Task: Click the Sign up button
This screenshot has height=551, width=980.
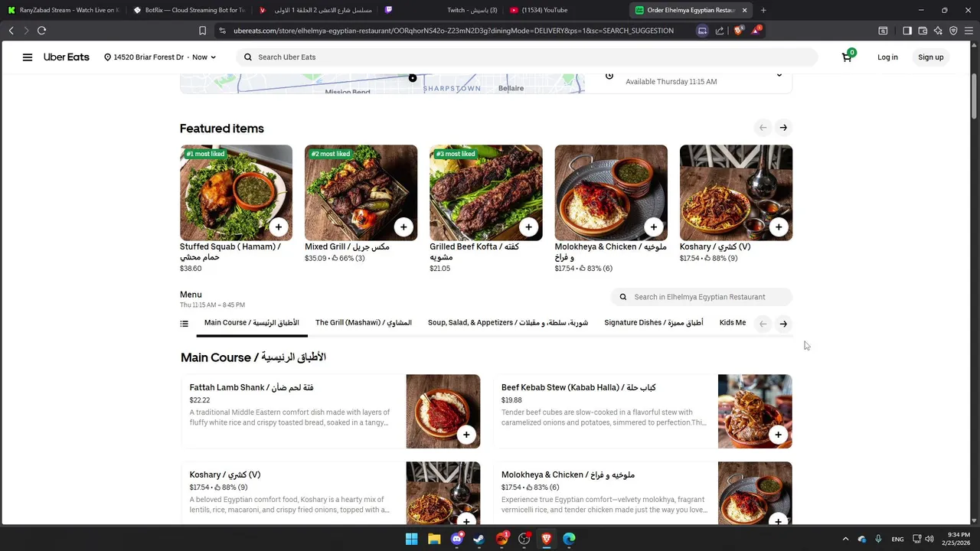Action: [x=931, y=57]
